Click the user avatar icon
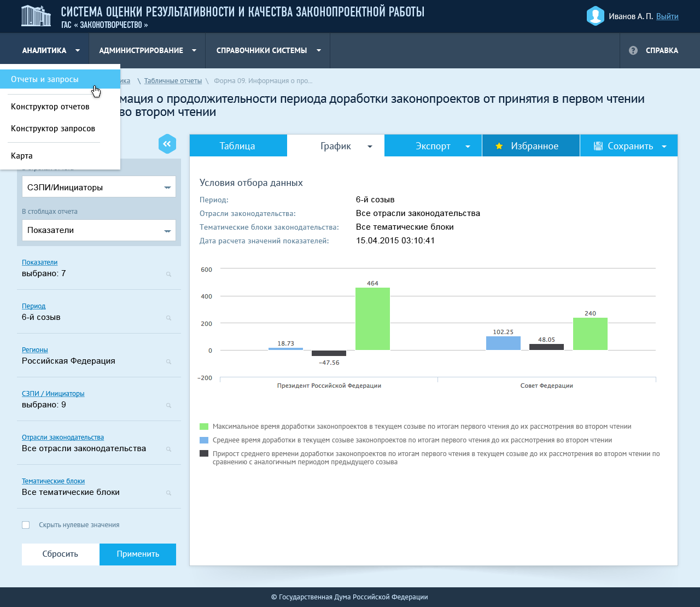This screenshot has height=607, width=700. [595, 16]
